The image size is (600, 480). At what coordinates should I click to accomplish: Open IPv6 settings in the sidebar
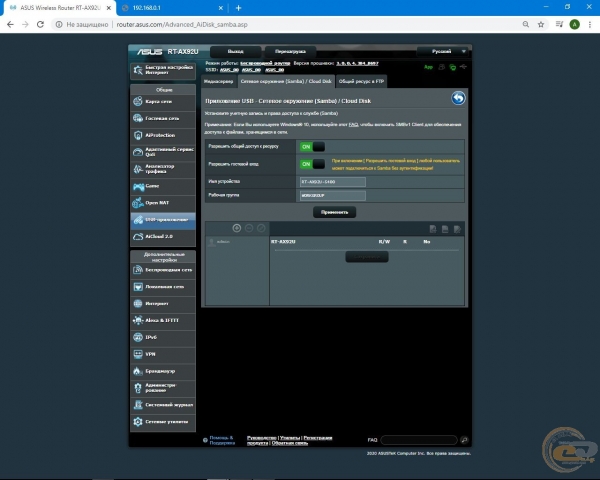[x=163, y=338]
